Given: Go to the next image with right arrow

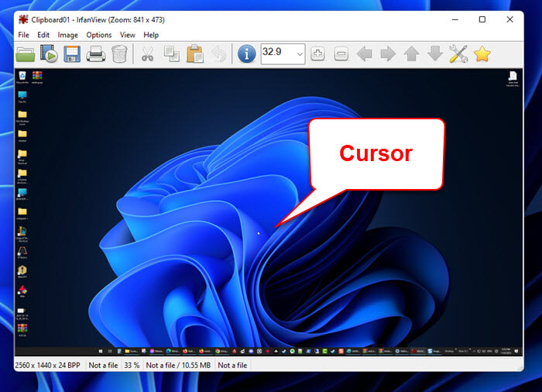Looking at the screenshot, I should [x=388, y=54].
